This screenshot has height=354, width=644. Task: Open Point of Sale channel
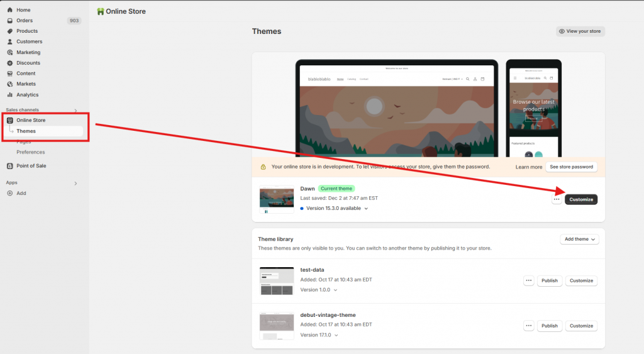(x=31, y=166)
